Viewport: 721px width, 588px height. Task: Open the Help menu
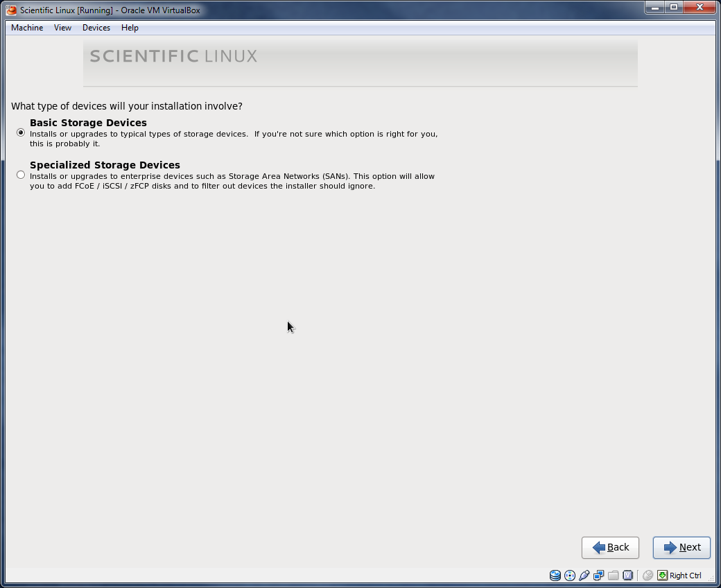130,28
